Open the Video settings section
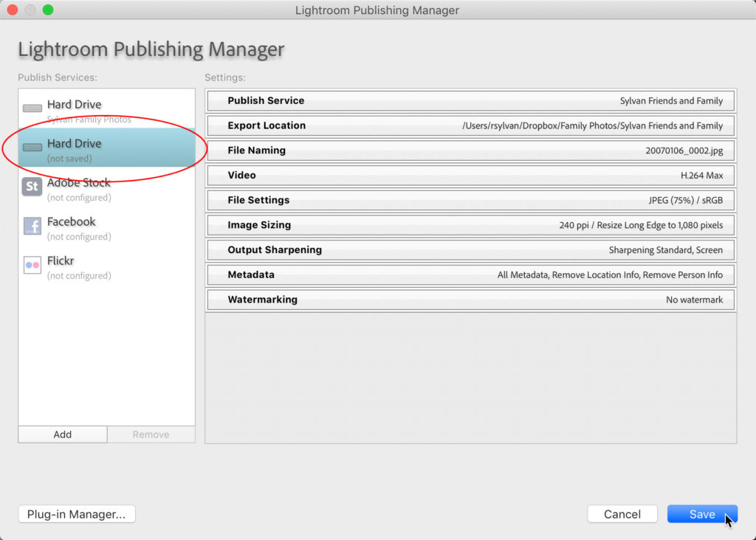Image resolution: width=756 pixels, height=540 pixels. click(x=470, y=175)
